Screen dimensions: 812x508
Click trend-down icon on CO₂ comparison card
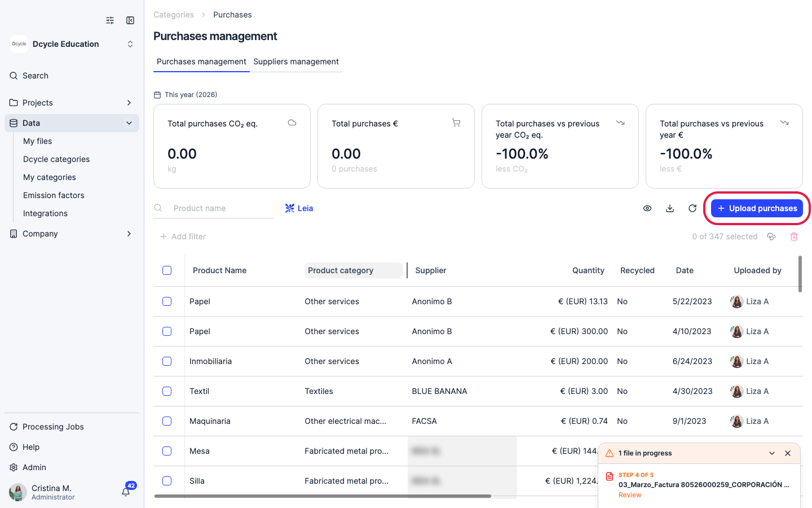click(620, 122)
